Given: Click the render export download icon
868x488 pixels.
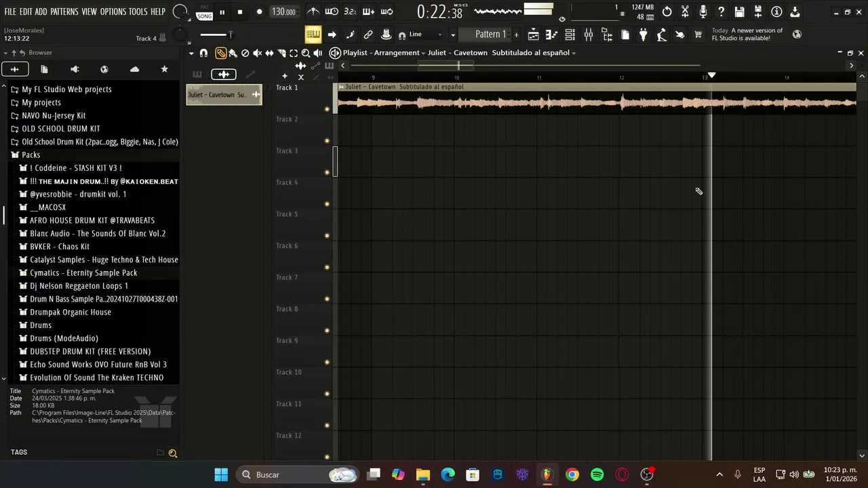Looking at the screenshot, I should (x=795, y=12).
